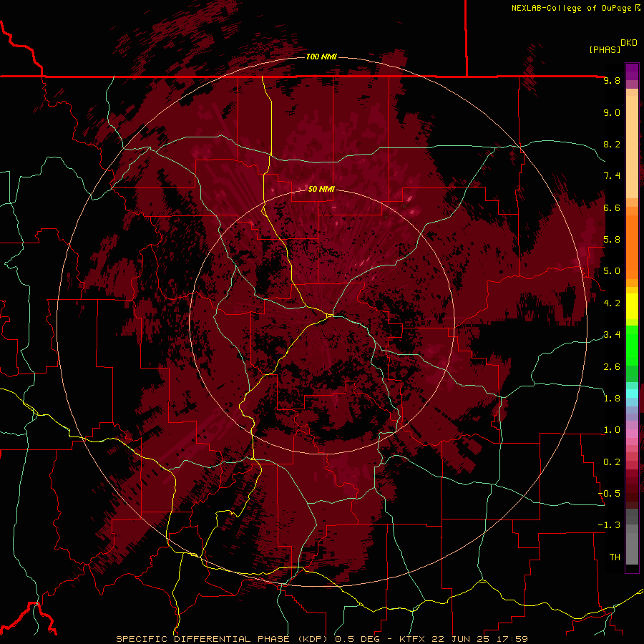Click the 17:59 timestamp in the caption
644x644 pixels.
(513, 639)
